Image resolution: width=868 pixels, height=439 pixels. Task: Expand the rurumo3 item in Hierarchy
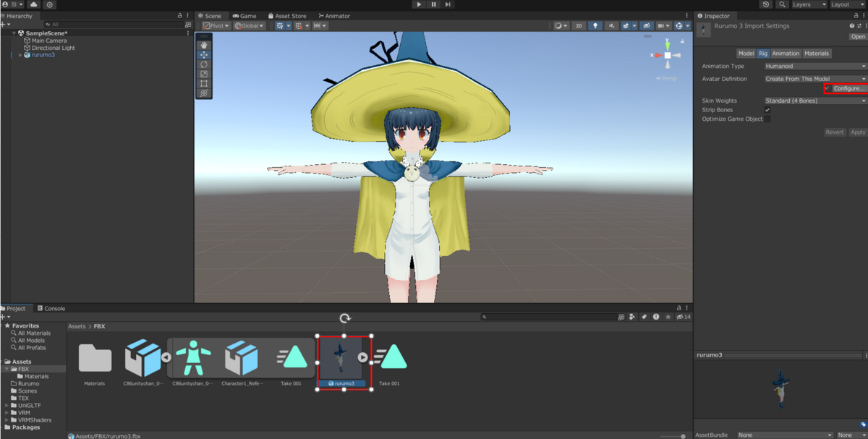tap(19, 54)
